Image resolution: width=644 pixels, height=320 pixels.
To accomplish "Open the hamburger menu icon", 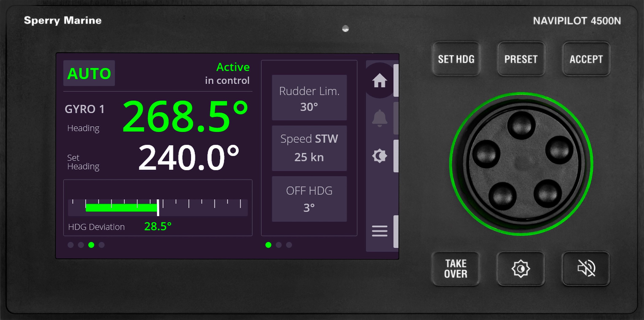I will 379,231.
